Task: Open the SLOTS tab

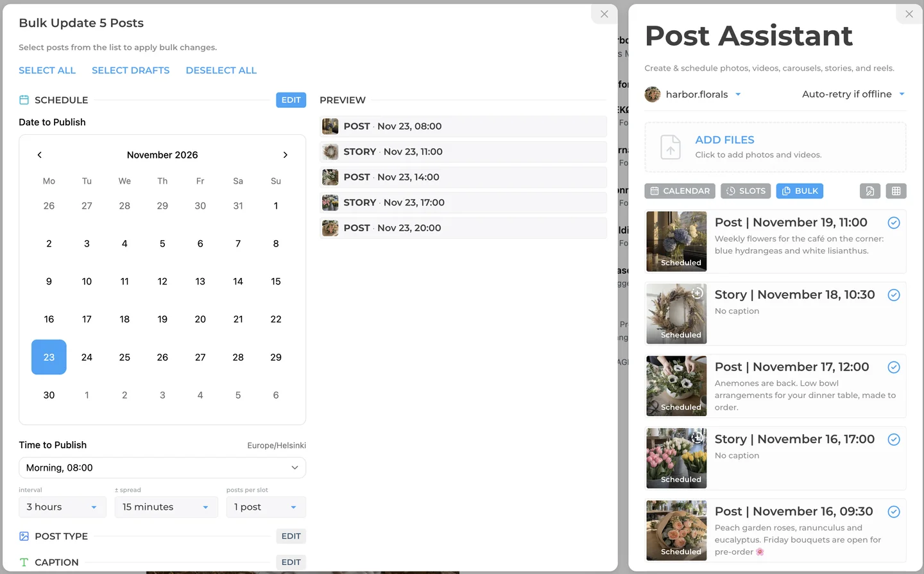Action: pos(746,191)
